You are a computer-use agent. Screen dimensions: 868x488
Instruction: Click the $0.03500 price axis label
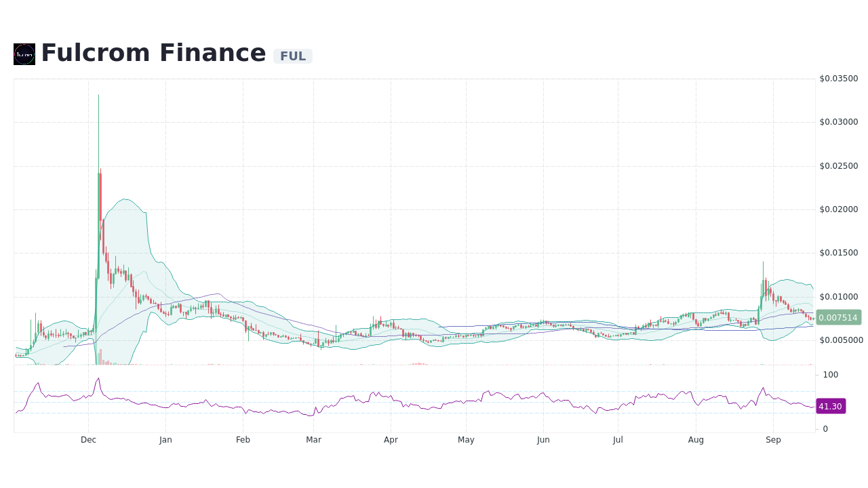pos(839,79)
